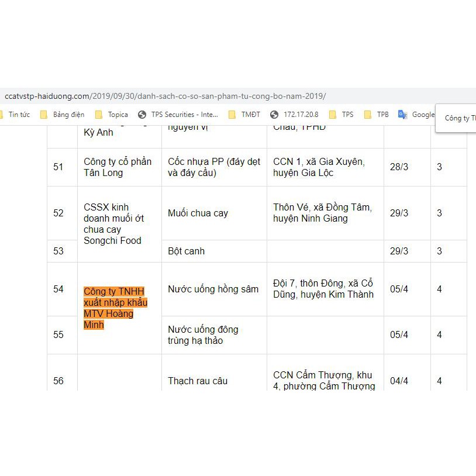Open the TPS Securities bookmark
The image size is (476, 476).
pos(178,115)
